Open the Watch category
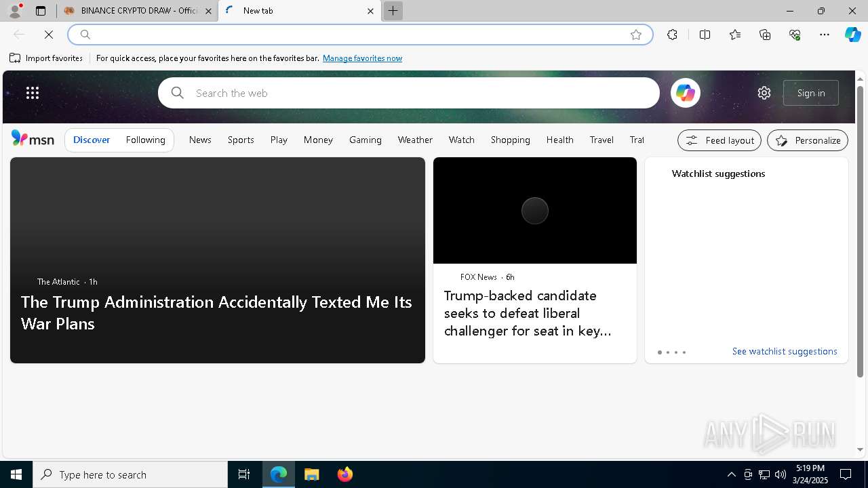Screen dimensions: 868x488 click(x=462, y=140)
